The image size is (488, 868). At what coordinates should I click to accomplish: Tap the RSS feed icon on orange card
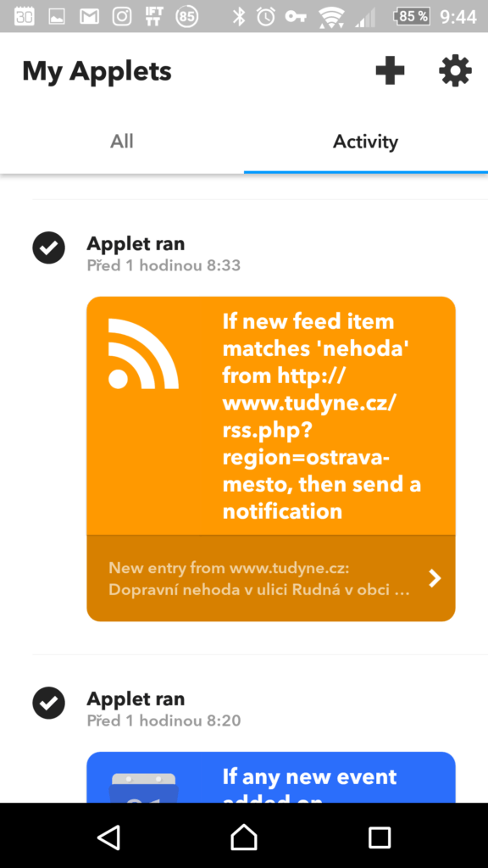point(143,353)
